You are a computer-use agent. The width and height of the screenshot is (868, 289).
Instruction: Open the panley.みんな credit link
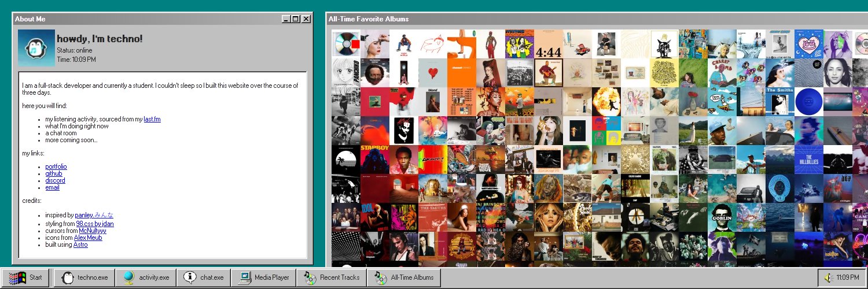pyautogui.click(x=94, y=215)
